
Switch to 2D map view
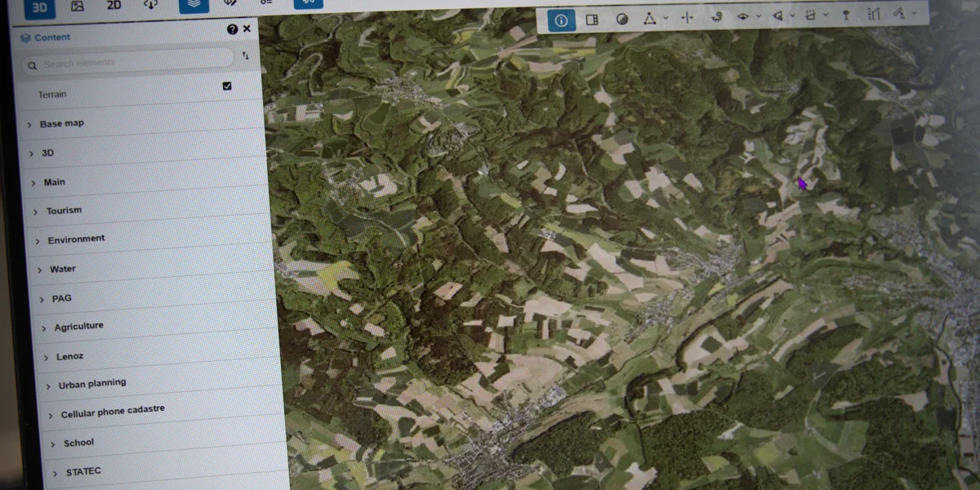tap(114, 6)
